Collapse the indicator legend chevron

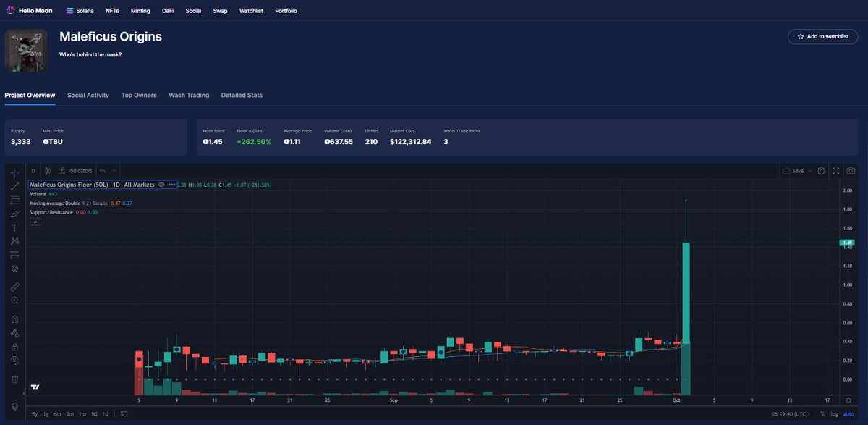(x=35, y=222)
